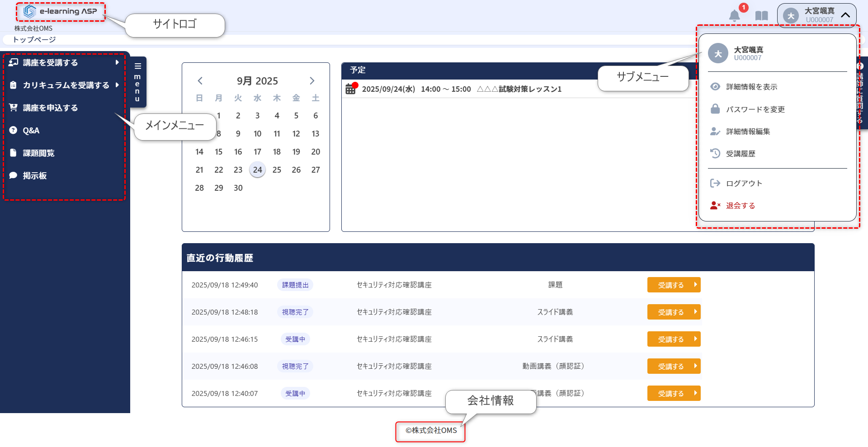Image resolution: width=868 pixels, height=447 pixels.
Task: Click the notification bell icon
Action: [x=735, y=16]
